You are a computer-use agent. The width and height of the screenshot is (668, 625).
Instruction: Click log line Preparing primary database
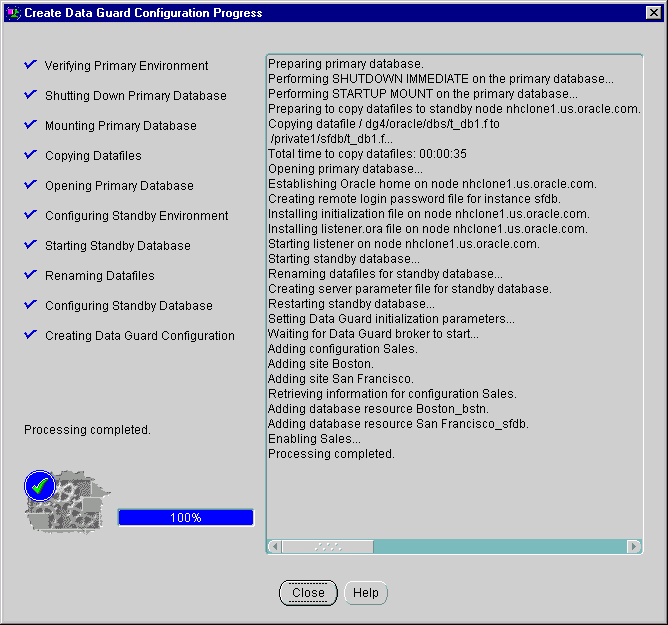point(346,64)
